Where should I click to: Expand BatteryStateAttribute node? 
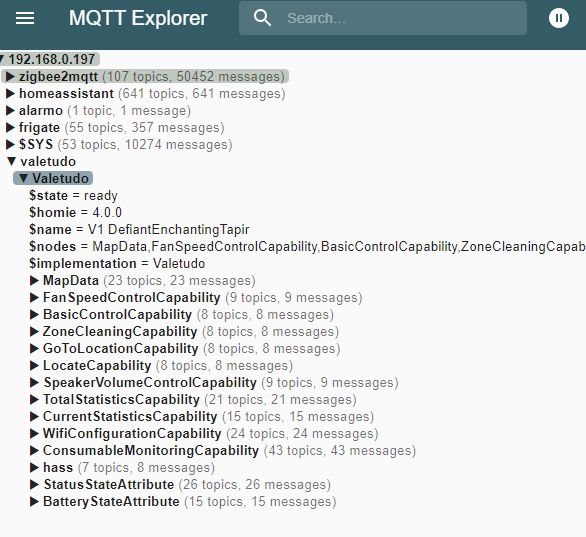click(34, 501)
